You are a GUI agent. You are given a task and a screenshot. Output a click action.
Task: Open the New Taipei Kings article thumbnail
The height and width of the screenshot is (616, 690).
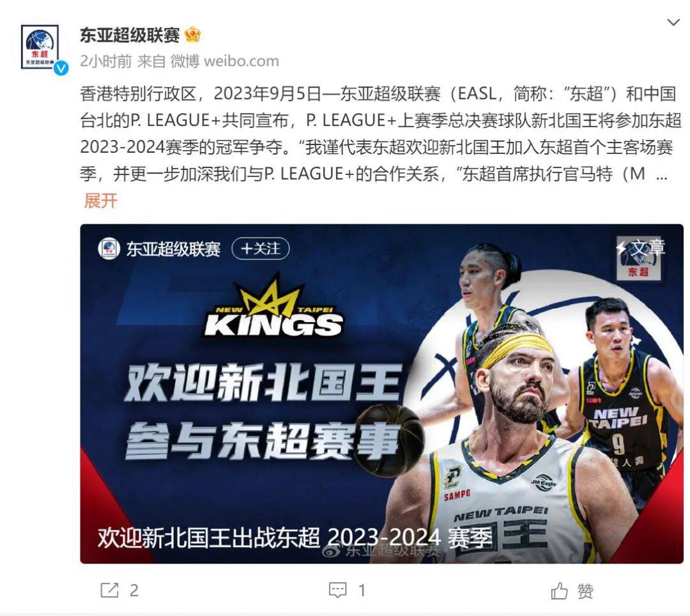click(x=381, y=394)
